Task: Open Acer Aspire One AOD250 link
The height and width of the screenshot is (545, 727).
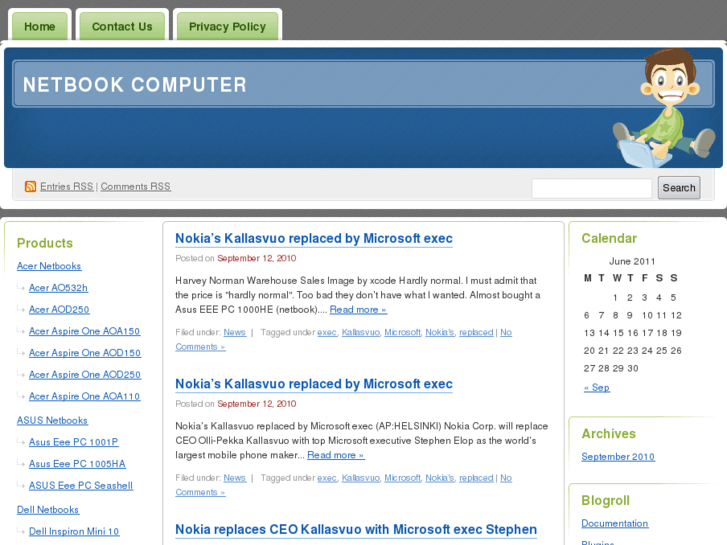Action: (x=85, y=375)
